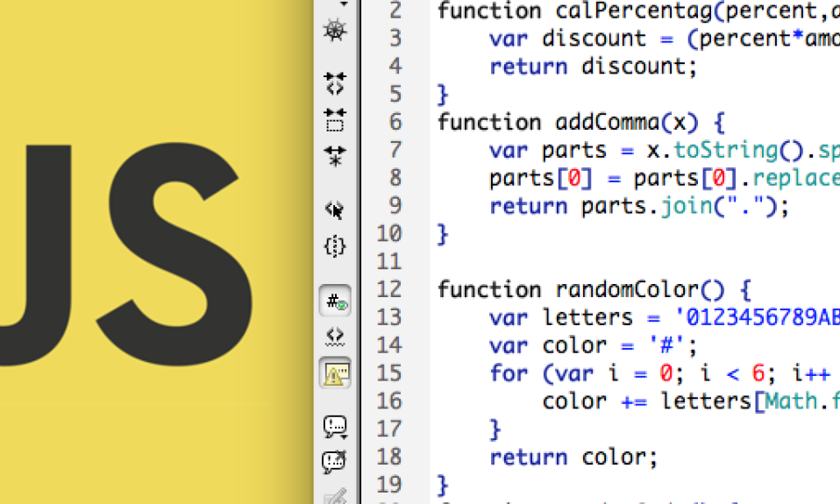Click line number 5 in gutter
Screen dimensions: 840x504
[395, 95]
